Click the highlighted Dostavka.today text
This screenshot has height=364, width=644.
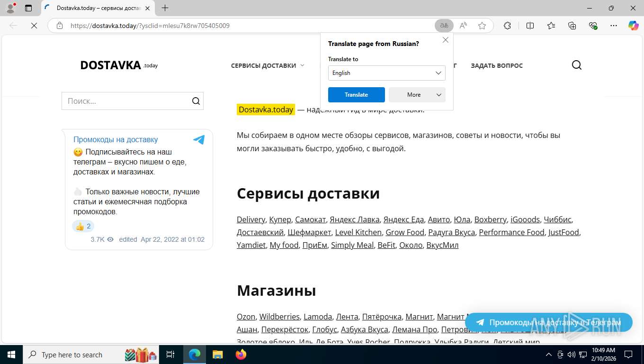[266, 109]
